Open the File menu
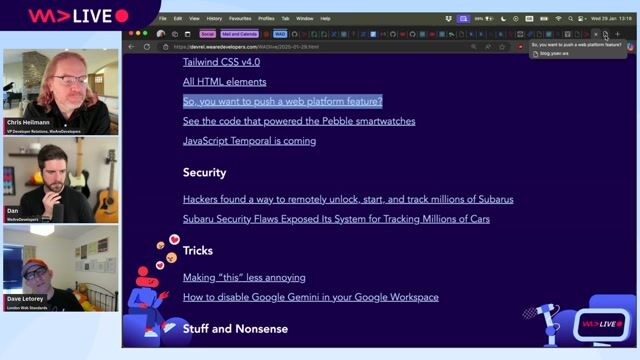This screenshot has width=640, height=360. [162, 19]
